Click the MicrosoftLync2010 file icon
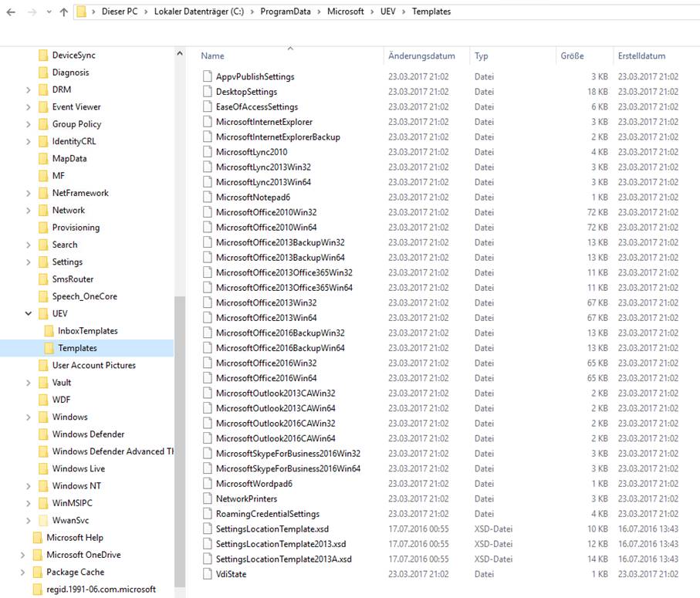 point(207,152)
